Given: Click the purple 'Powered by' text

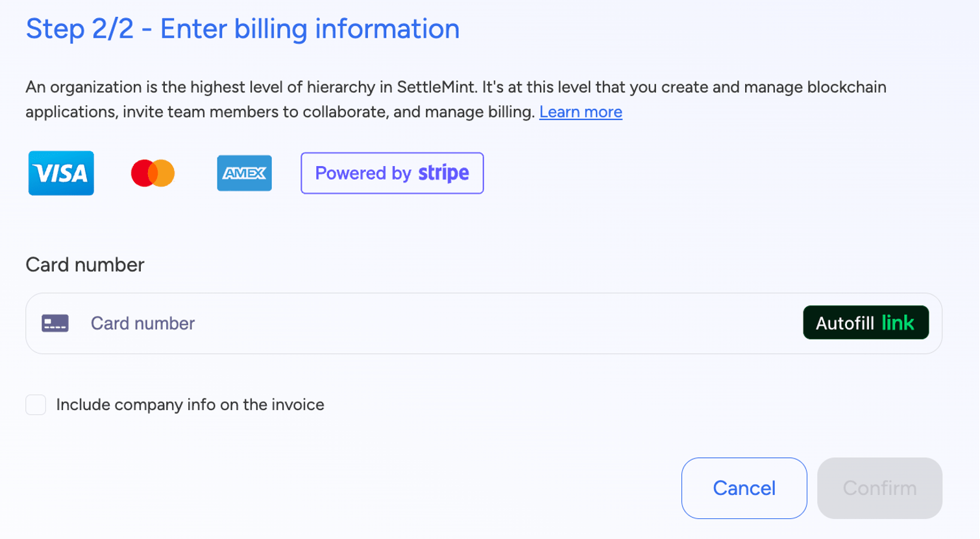Looking at the screenshot, I should 364,173.
